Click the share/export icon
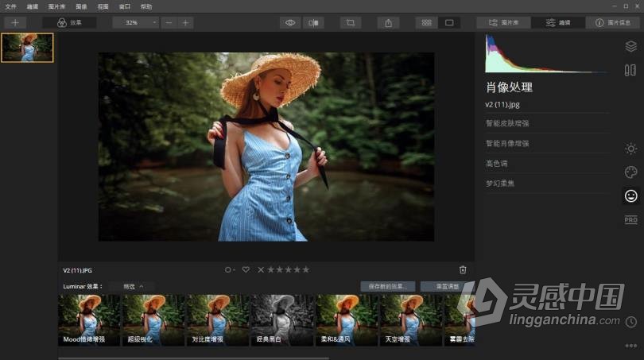 click(389, 22)
